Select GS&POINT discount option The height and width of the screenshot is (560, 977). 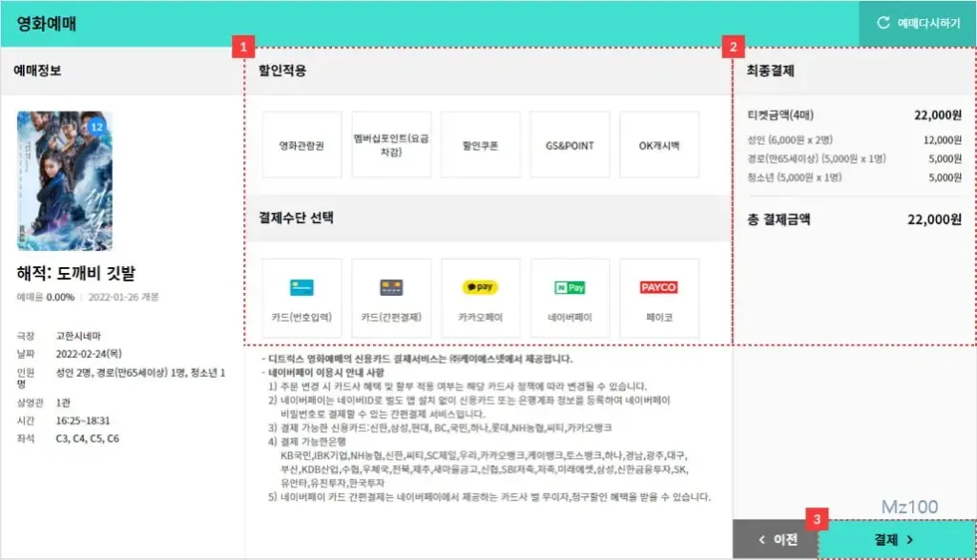tap(570, 145)
